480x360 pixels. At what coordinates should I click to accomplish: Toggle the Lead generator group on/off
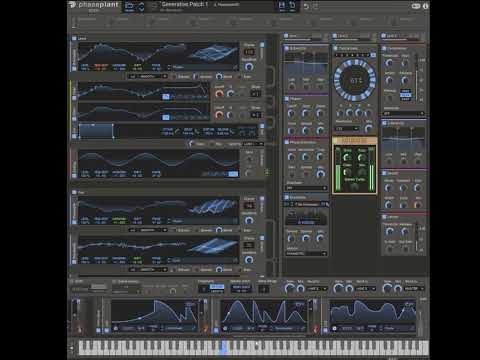pyautogui.click(x=74, y=38)
